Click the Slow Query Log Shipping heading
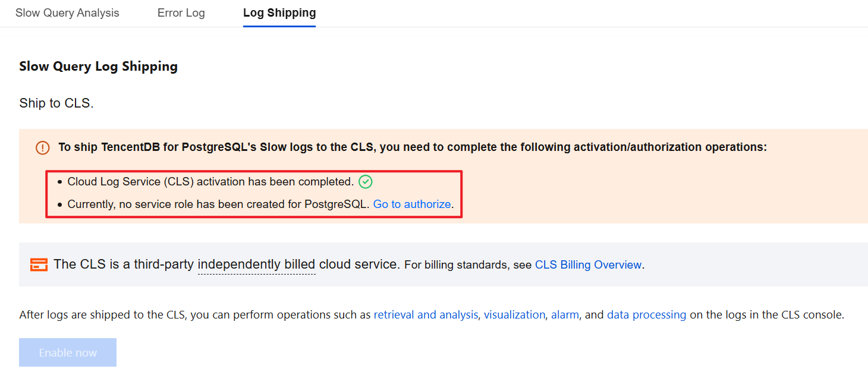The height and width of the screenshot is (372, 868). point(98,67)
